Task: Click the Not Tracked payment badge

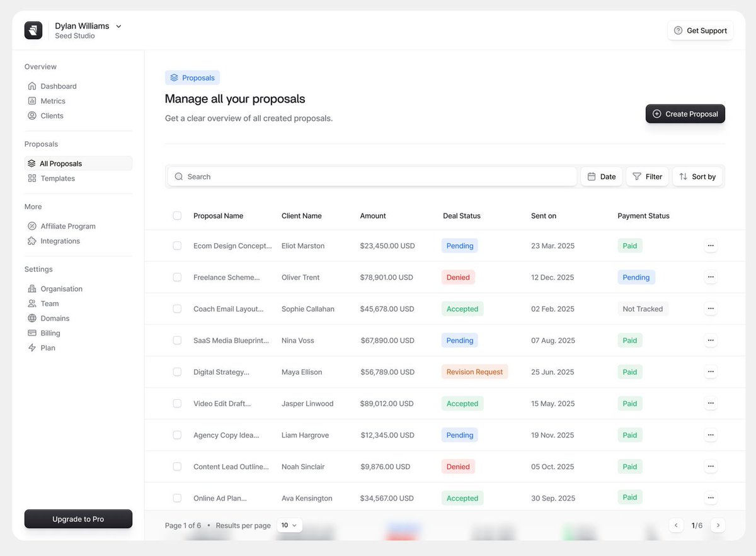Action: point(643,309)
